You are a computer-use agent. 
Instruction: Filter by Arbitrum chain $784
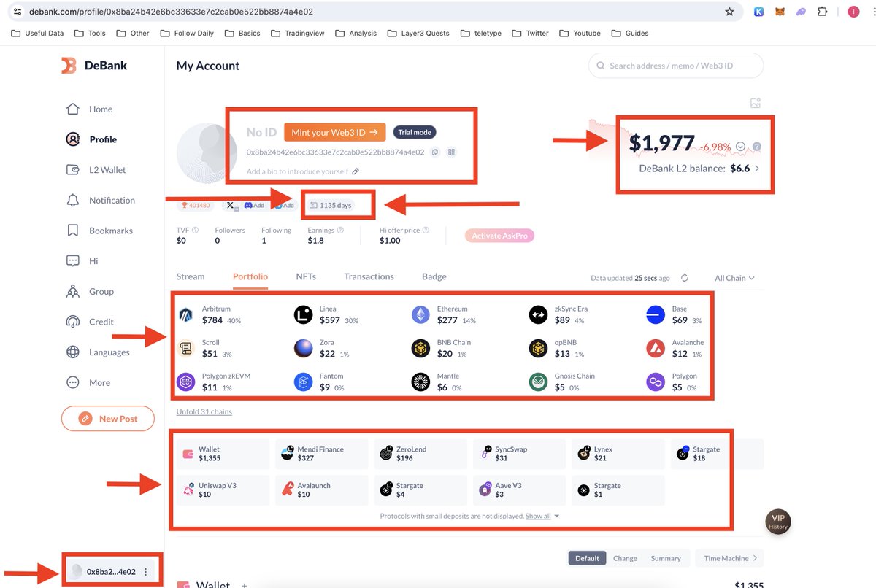210,315
